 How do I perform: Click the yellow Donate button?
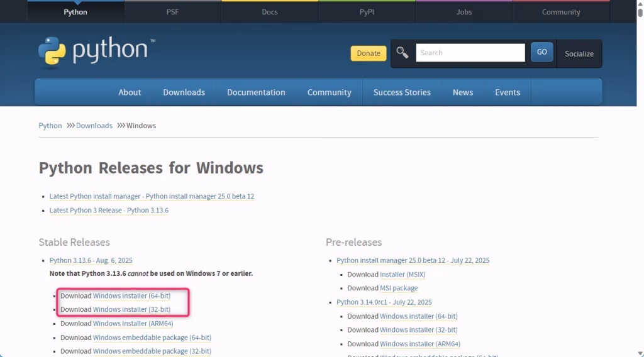point(369,53)
